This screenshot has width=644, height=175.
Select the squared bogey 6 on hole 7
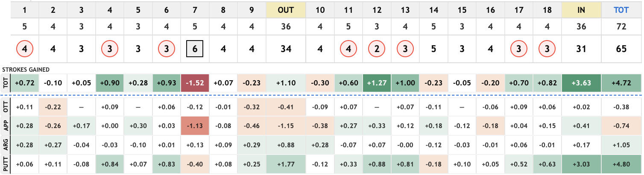click(x=195, y=49)
